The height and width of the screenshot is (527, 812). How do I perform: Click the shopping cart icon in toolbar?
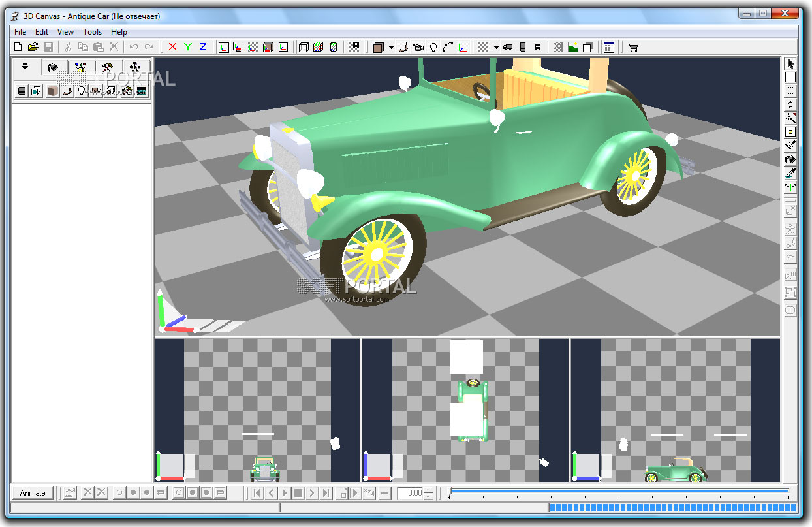632,47
